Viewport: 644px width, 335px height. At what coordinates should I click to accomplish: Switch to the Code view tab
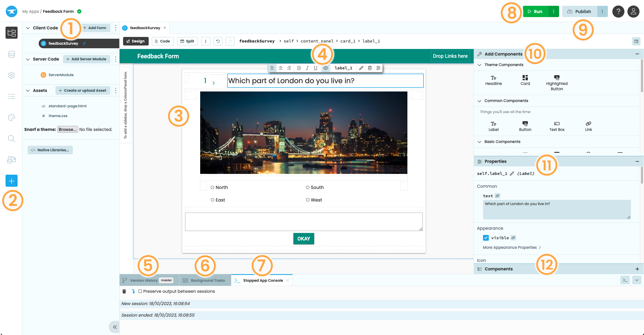163,41
